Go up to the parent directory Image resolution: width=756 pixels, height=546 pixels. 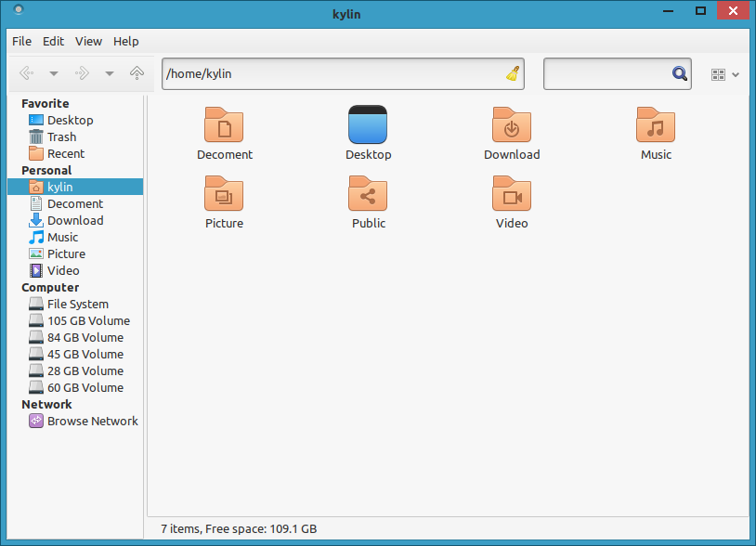point(137,73)
